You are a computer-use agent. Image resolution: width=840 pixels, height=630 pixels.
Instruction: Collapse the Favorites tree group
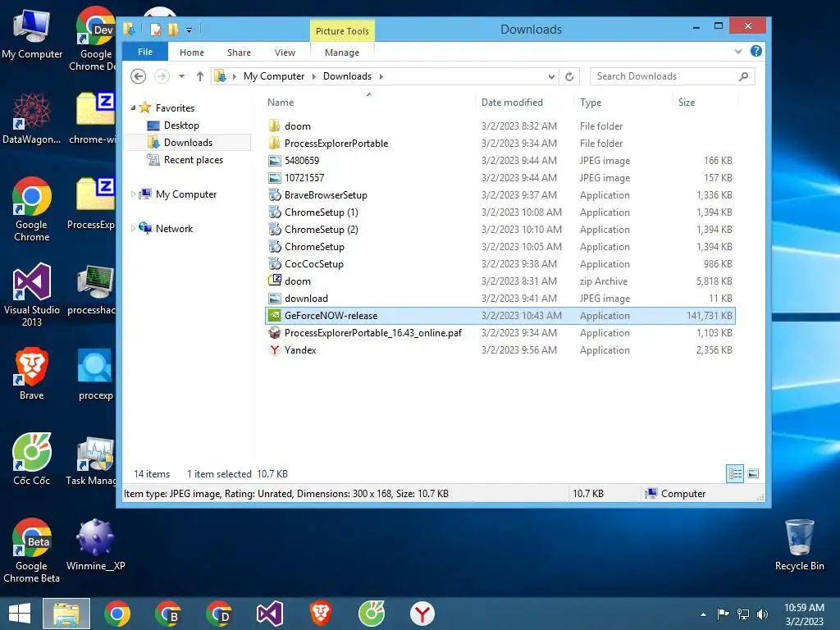(x=133, y=108)
